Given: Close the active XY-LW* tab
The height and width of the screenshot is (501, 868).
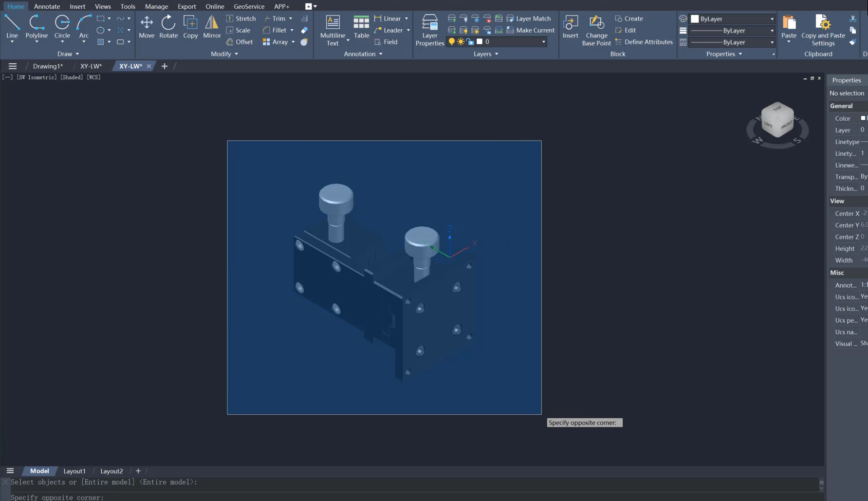Looking at the screenshot, I should click(x=149, y=66).
